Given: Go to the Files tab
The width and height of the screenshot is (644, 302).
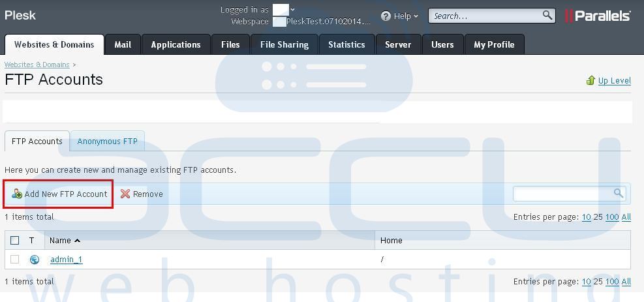Looking at the screenshot, I should pos(230,45).
